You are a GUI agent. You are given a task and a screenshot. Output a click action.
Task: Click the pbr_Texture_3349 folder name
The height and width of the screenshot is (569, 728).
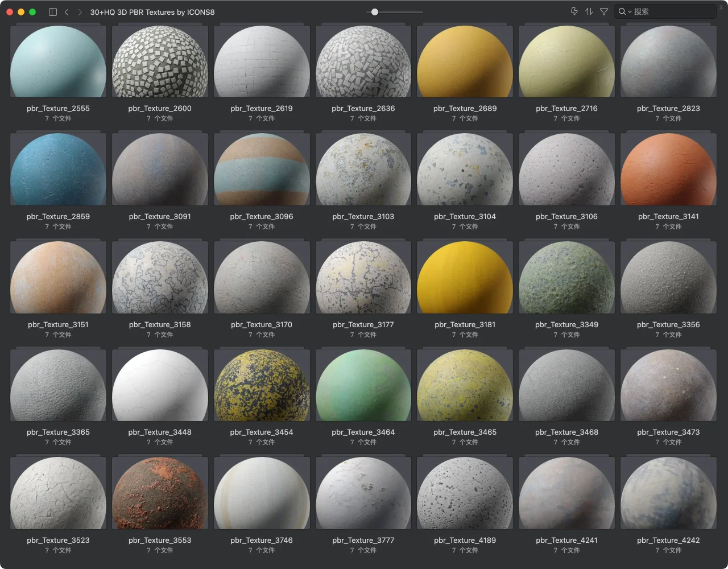coord(566,324)
